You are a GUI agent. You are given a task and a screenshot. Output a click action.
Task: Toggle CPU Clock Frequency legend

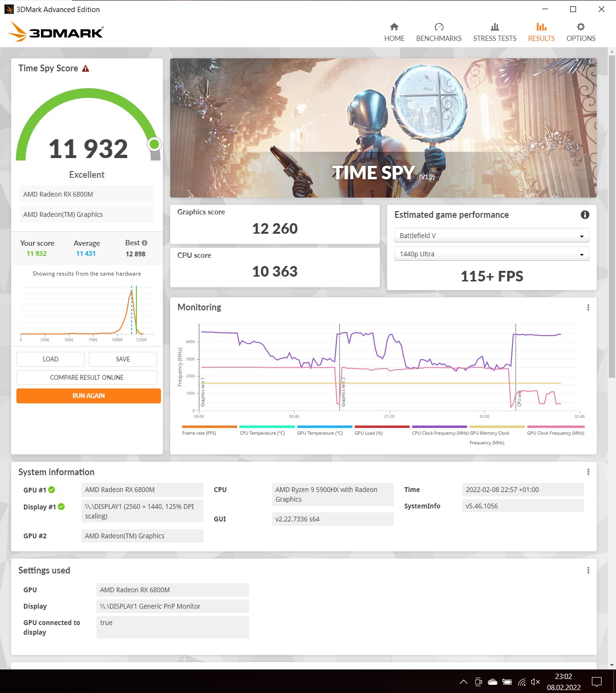(x=440, y=430)
